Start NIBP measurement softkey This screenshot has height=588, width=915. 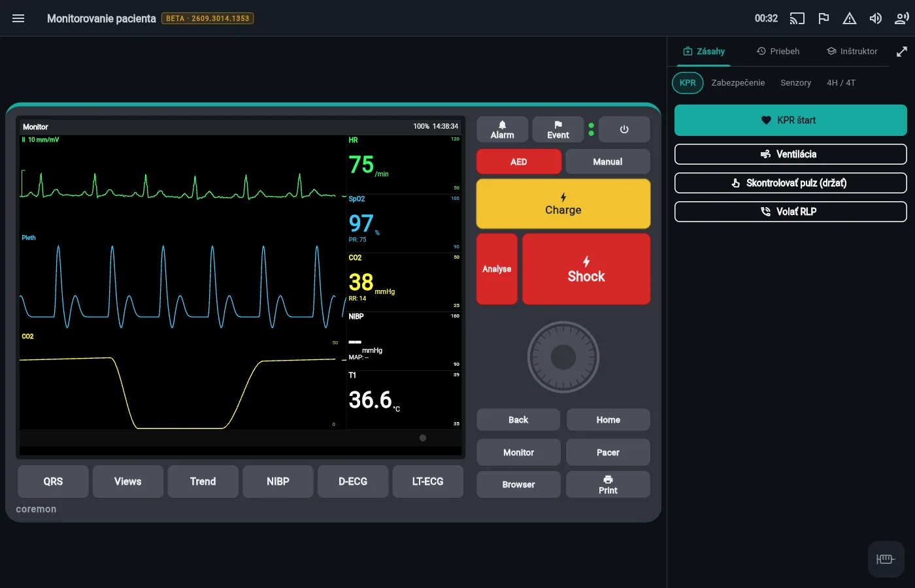[x=278, y=482]
